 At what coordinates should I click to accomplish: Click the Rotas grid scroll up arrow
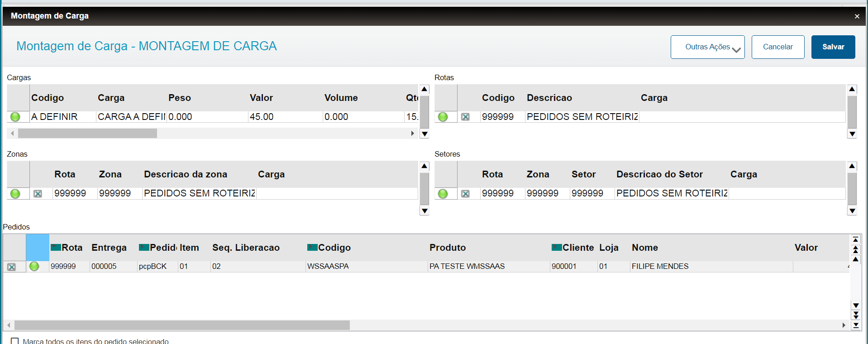(852, 89)
